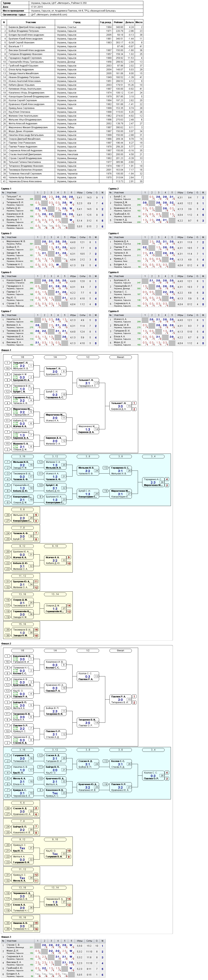The height and width of the screenshot is (980, 208).
Task: Select row Килимник Игорь Анатольевич
Action: click(72, 89)
